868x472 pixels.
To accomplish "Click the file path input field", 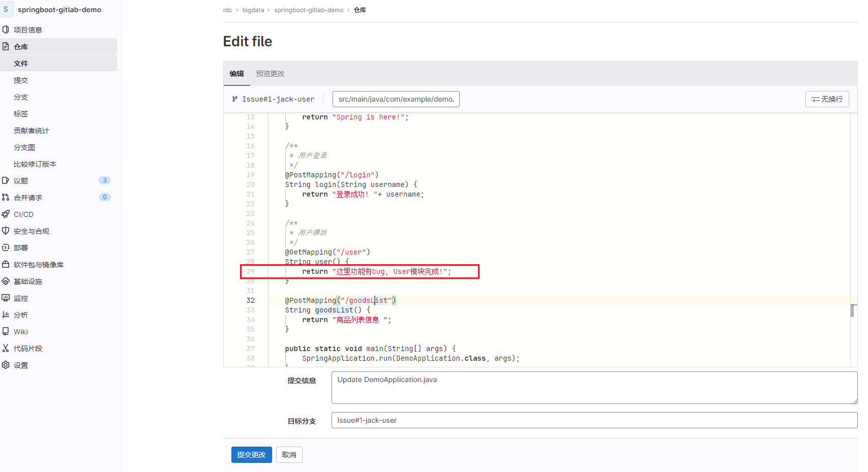I will point(396,99).
